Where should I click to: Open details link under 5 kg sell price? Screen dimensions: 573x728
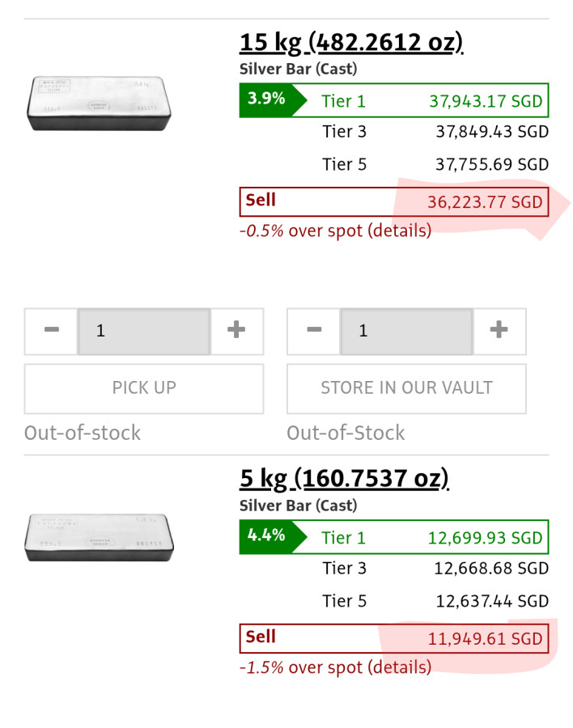399,667
